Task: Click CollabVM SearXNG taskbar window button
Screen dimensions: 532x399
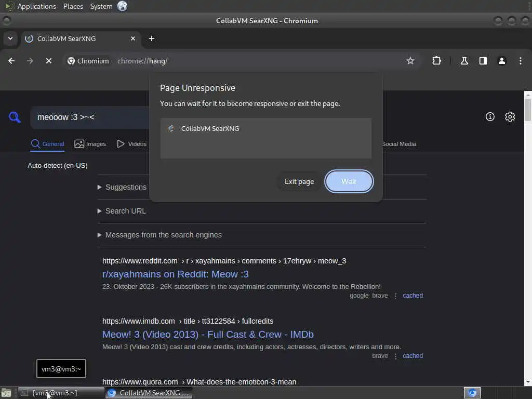Action: coord(149,393)
